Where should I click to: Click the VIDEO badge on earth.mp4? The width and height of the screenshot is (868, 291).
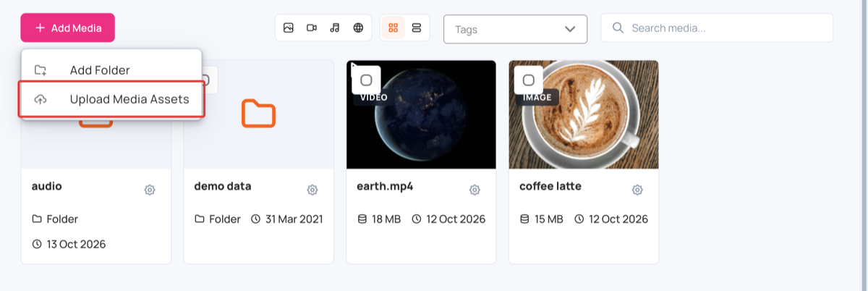(x=373, y=97)
